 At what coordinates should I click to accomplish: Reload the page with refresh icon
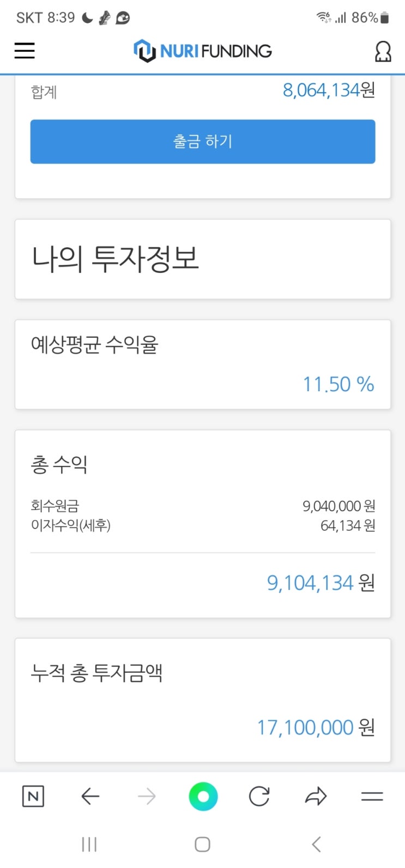click(259, 797)
